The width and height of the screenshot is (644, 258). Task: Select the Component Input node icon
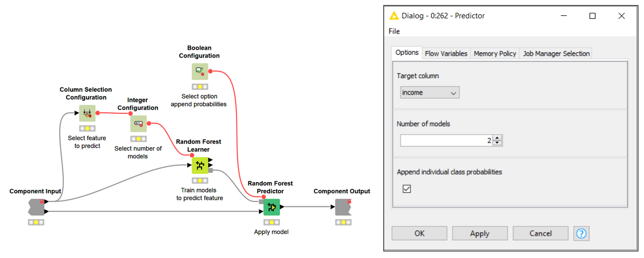click(36, 207)
